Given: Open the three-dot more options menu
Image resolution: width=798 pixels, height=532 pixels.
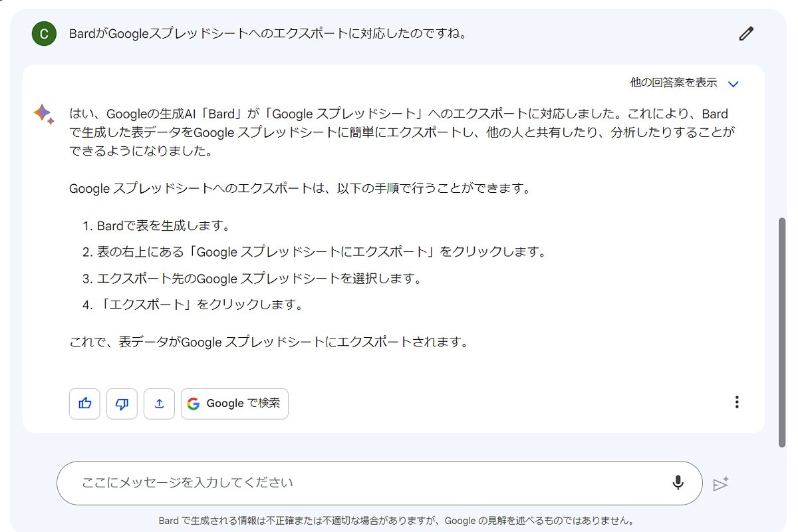Looking at the screenshot, I should pyautogui.click(x=736, y=402).
